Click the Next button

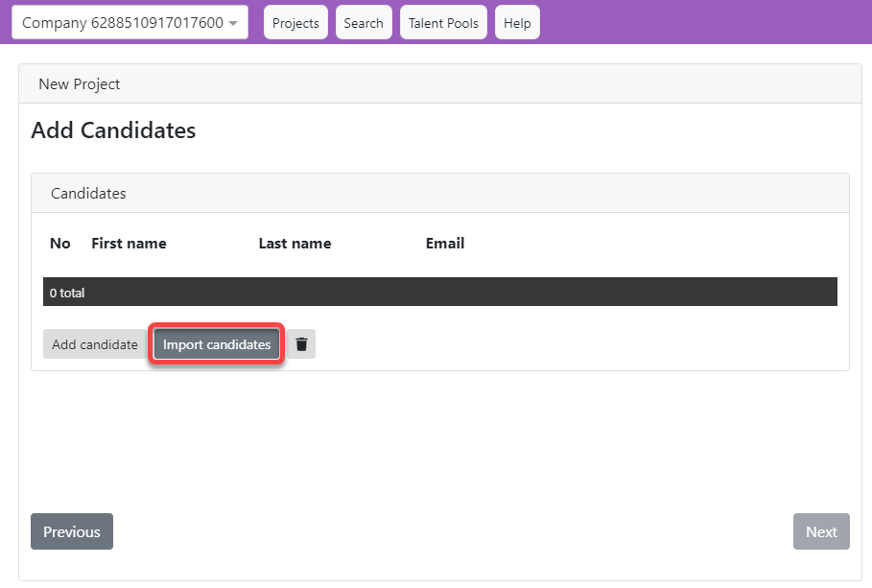coord(821,531)
